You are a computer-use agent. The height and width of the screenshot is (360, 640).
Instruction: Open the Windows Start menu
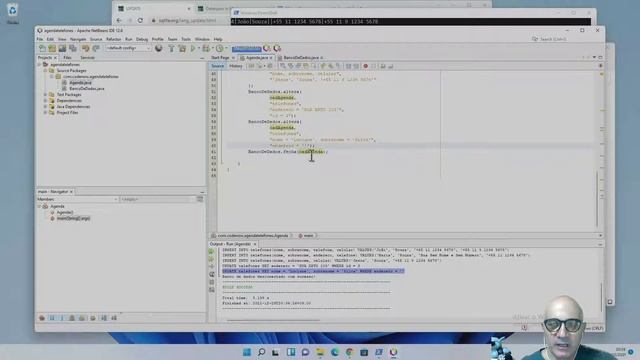click(x=247, y=352)
